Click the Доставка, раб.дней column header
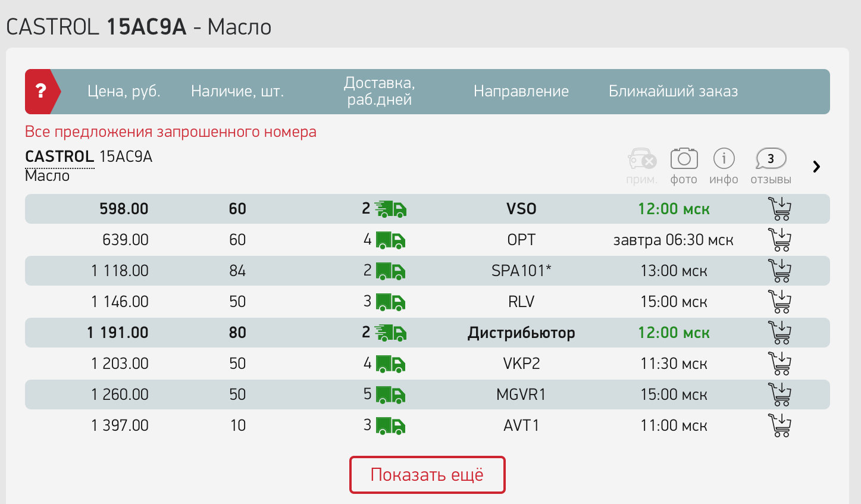This screenshot has width=861, height=504. pyautogui.click(x=380, y=91)
